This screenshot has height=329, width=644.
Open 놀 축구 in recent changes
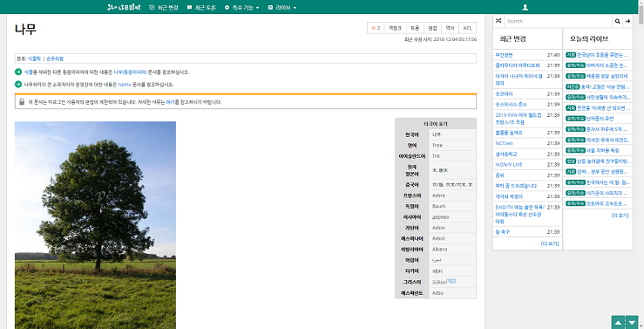[502, 232]
